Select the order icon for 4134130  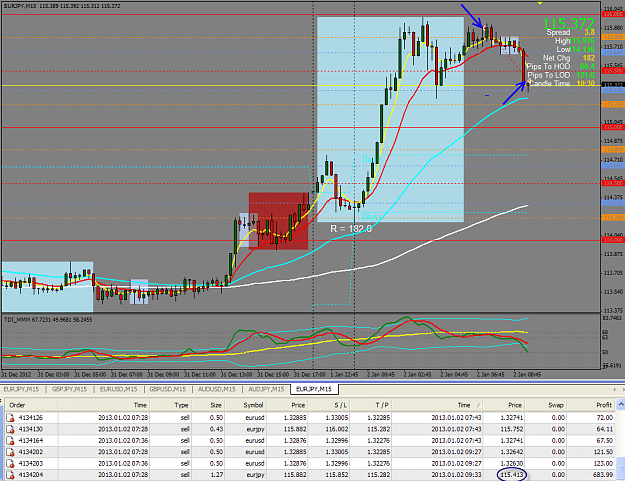[x=10, y=429]
